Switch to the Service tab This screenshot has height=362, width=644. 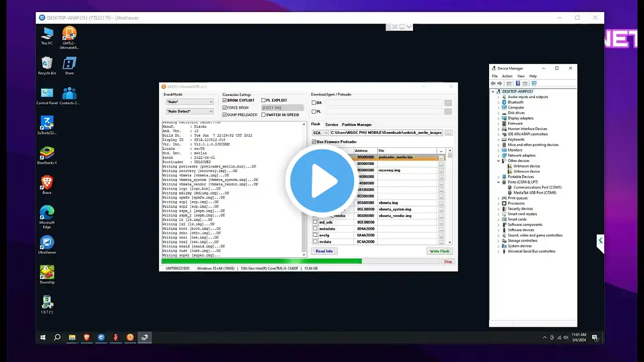point(332,124)
